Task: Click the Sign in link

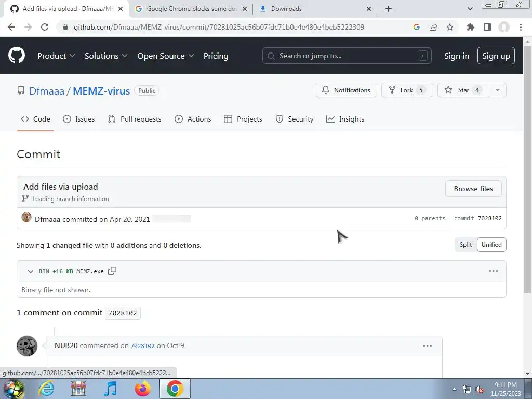Action: 457,56
